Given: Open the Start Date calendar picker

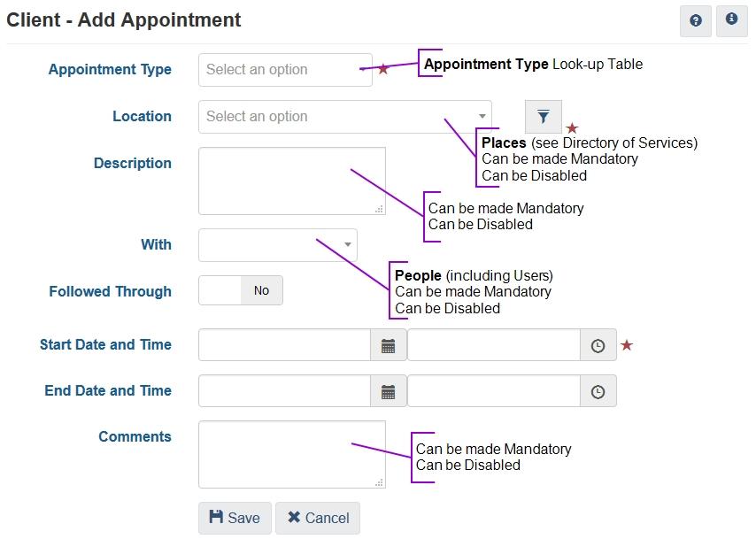Looking at the screenshot, I should (388, 345).
